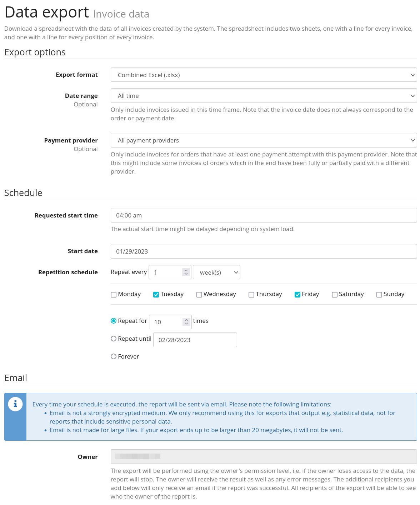Click the info icon in email notice

15,404
